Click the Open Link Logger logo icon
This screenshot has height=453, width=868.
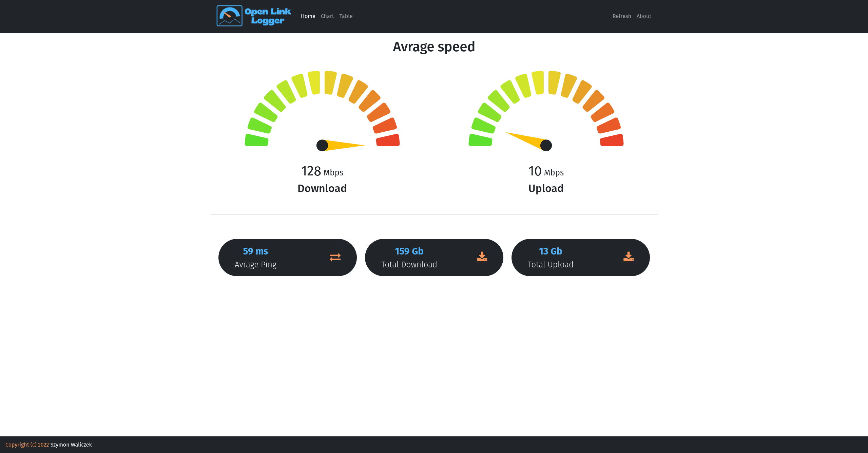tap(229, 16)
